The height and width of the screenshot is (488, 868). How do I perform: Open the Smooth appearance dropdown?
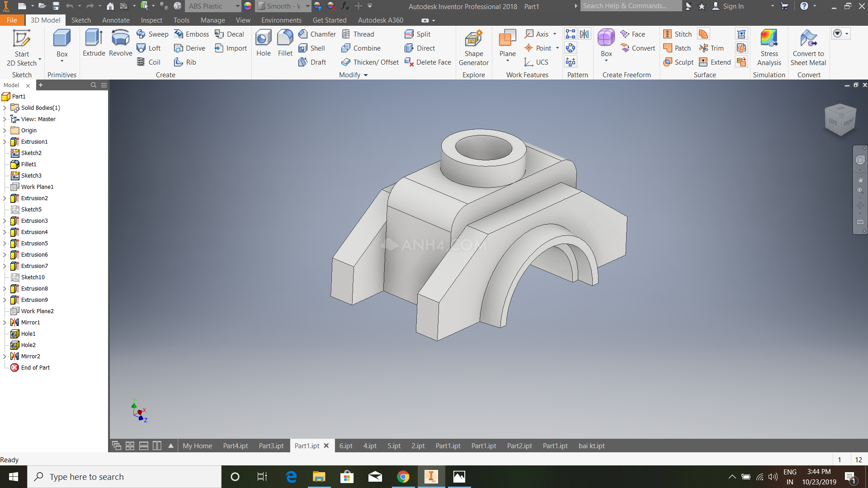[307, 6]
